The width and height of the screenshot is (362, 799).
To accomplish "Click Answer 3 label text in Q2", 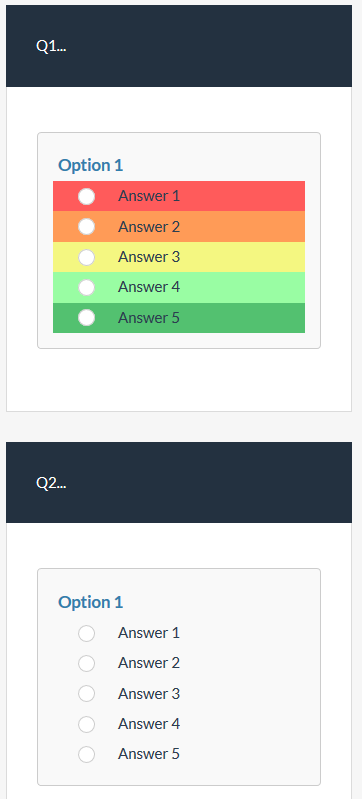I will 149,694.
